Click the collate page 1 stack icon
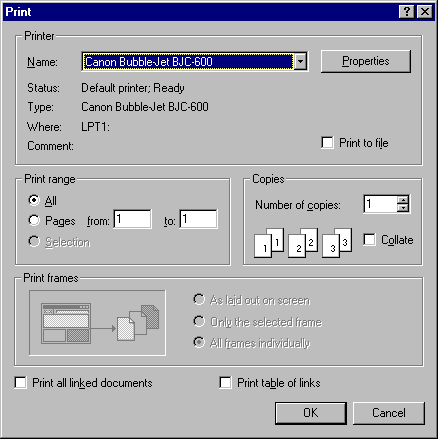Viewport: 438px width, 439px height. tap(269, 243)
